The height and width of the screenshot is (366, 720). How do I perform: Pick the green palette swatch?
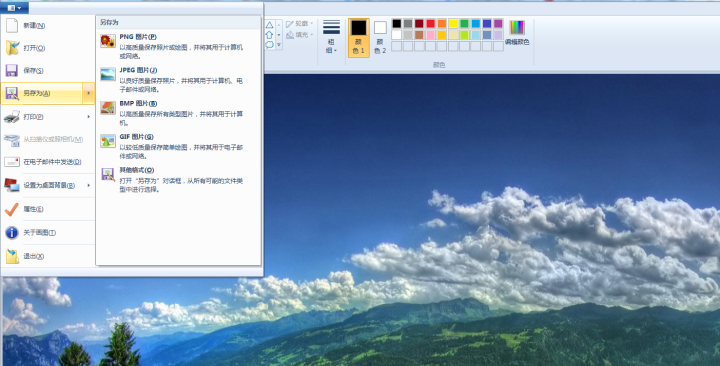464,23
